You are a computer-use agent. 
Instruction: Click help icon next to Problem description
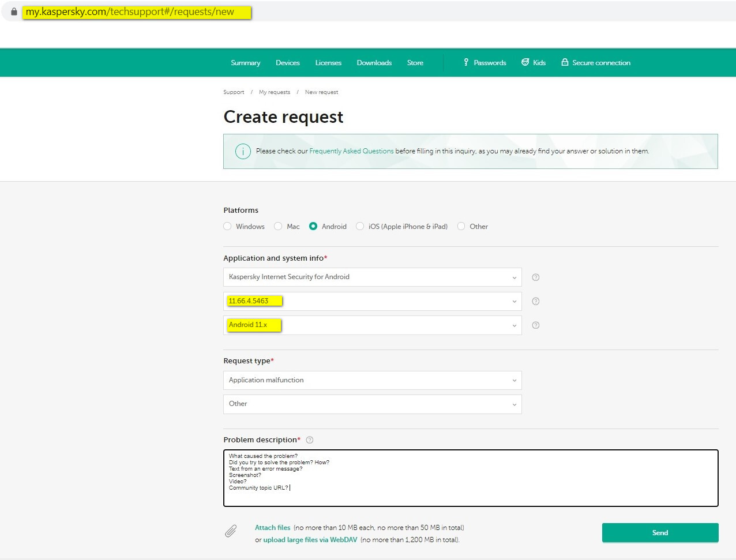(310, 440)
